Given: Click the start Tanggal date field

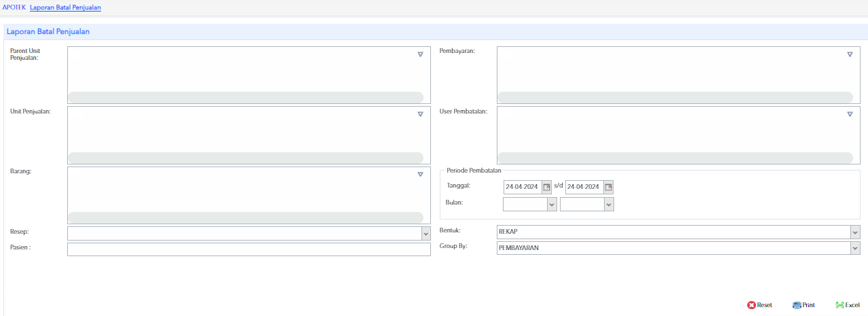Looking at the screenshot, I should click(x=523, y=187).
